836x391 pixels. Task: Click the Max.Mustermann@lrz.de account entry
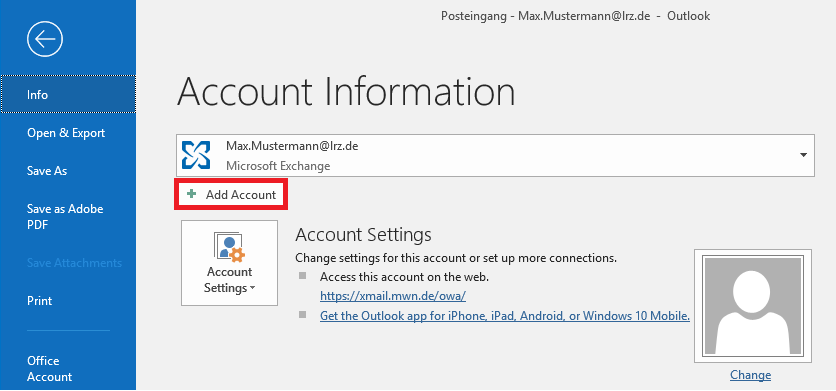click(x=495, y=155)
